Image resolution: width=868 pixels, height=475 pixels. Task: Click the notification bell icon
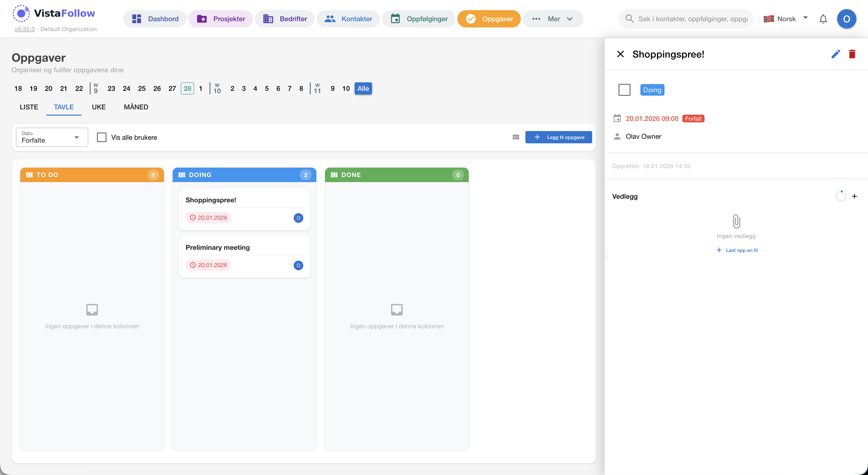823,19
